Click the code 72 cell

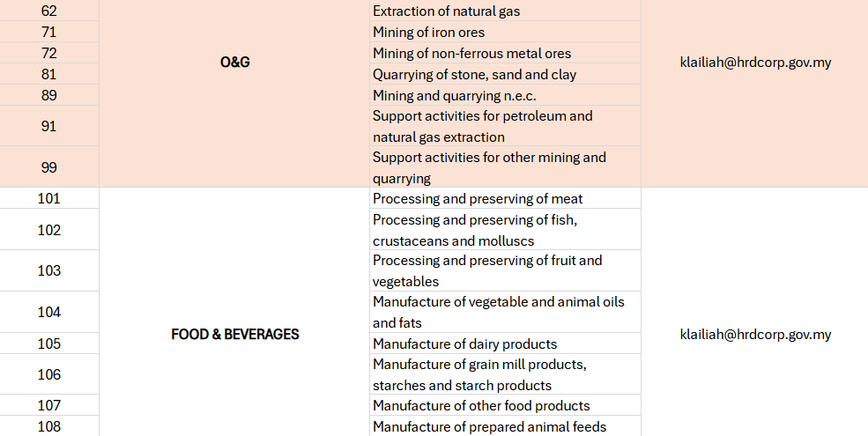49,54
